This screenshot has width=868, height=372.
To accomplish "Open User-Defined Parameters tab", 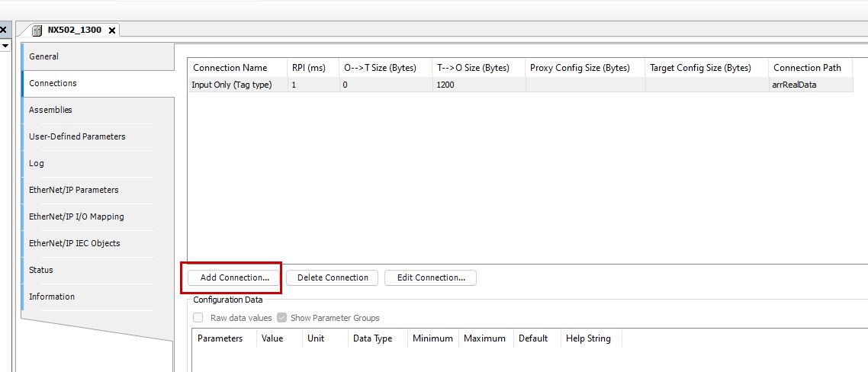I will tap(77, 136).
